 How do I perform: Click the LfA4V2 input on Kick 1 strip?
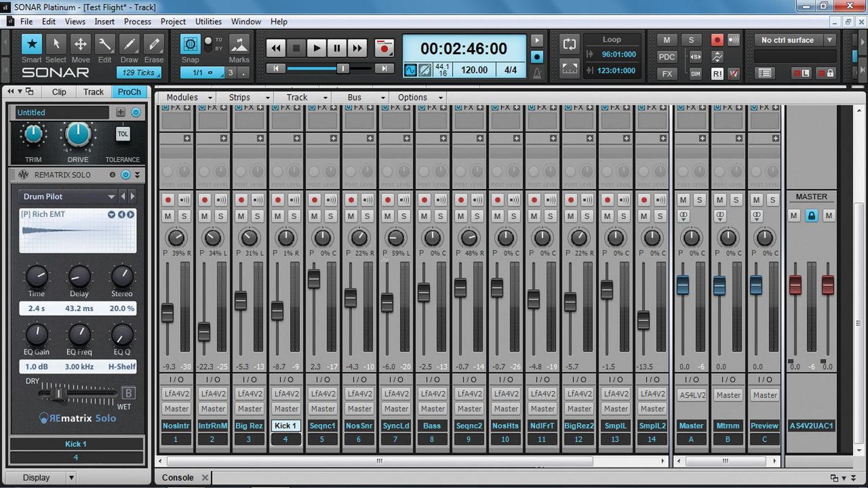tap(286, 394)
